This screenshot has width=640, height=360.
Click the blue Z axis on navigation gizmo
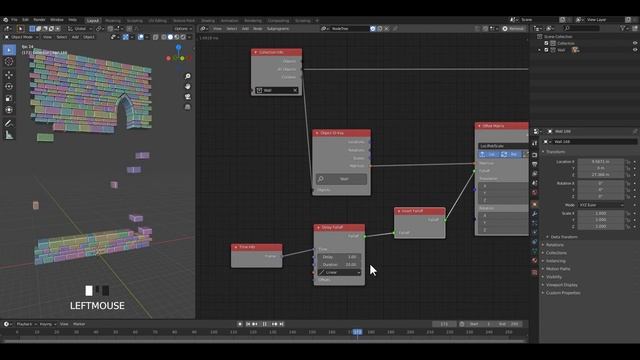pos(178,48)
